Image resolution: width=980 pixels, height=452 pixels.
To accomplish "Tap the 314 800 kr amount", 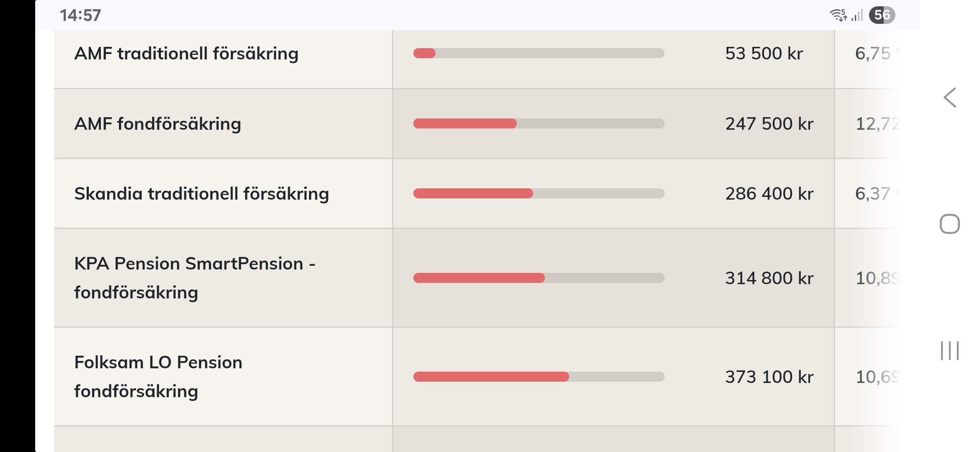I will pyautogui.click(x=769, y=278).
